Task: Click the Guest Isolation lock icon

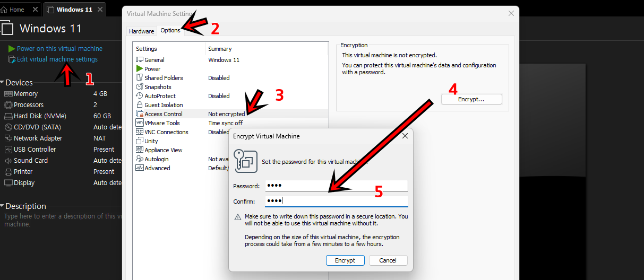Action: [140, 105]
